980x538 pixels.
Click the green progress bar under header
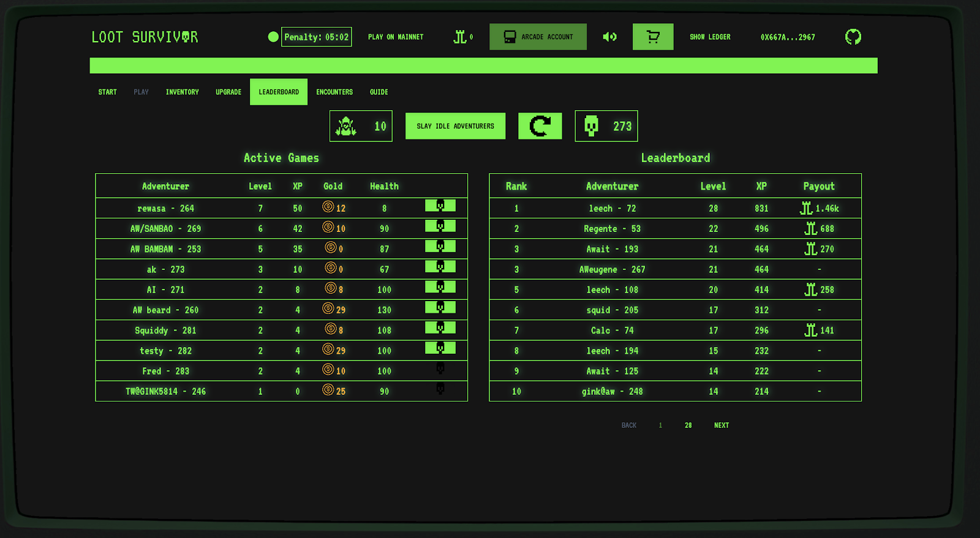click(x=483, y=65)
